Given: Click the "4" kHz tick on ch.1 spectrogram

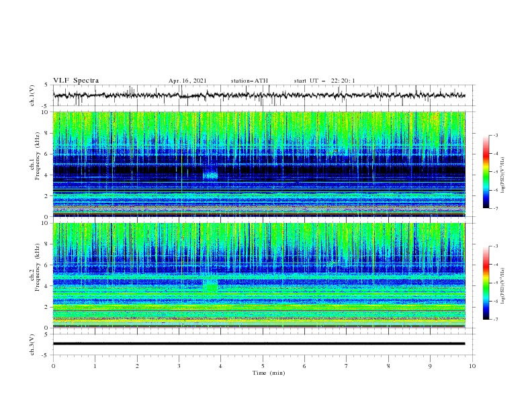Looking at the screenshot, I should tap(47, 175).
